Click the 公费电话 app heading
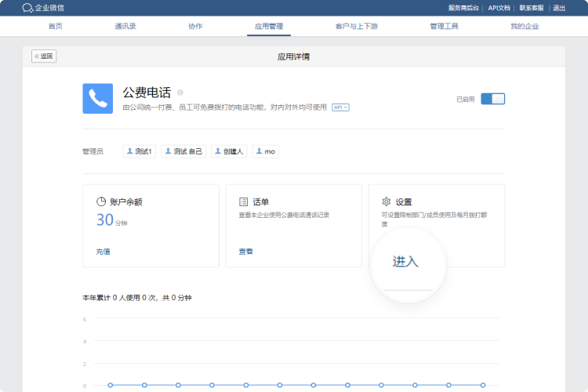The height and width of the screenshot is (392, 588). tap(147, 93)
